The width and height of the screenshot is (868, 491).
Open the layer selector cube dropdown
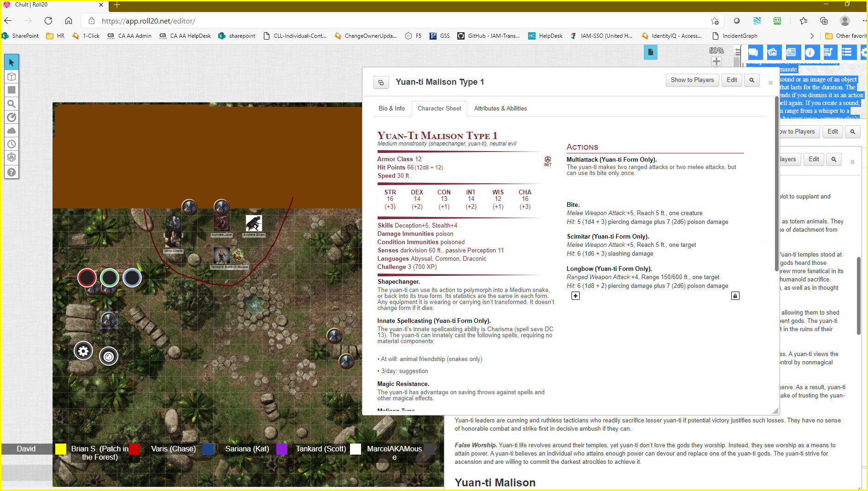pyautogui.click(x=12, y=76)
